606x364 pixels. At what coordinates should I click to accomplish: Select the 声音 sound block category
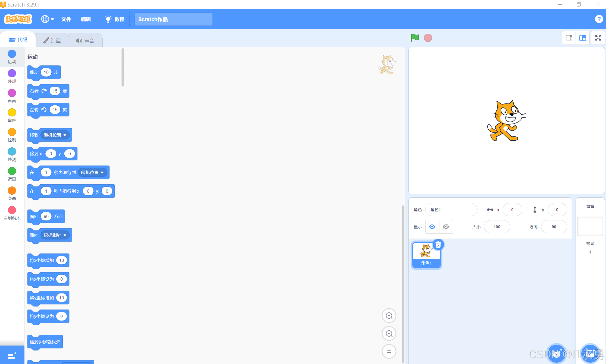[12, 96]
